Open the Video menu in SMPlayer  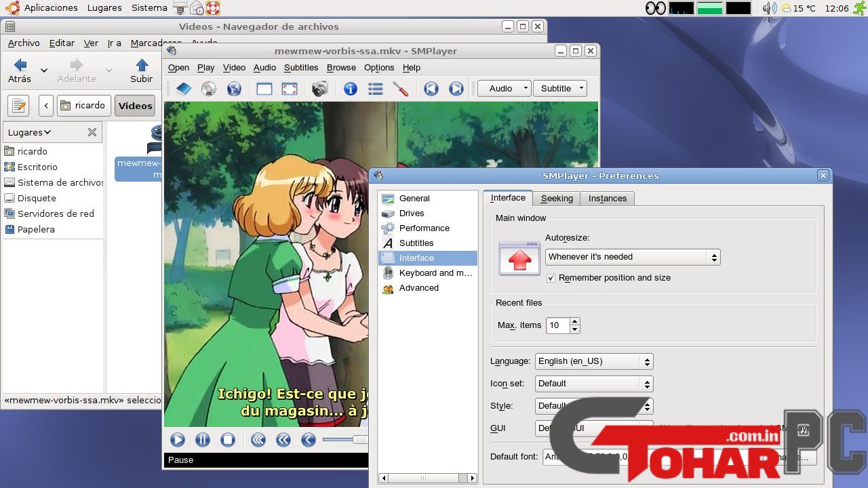coord(234,68)
